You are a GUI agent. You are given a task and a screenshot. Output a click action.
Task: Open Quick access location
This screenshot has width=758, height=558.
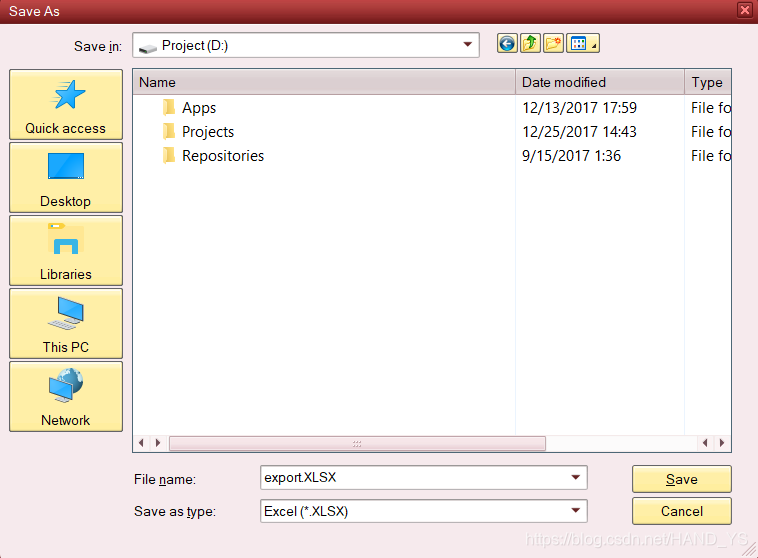(x=66, y=104)
